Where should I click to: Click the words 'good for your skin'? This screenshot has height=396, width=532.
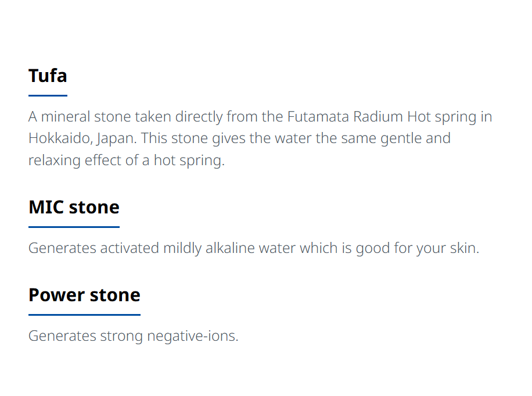[416, 249]
